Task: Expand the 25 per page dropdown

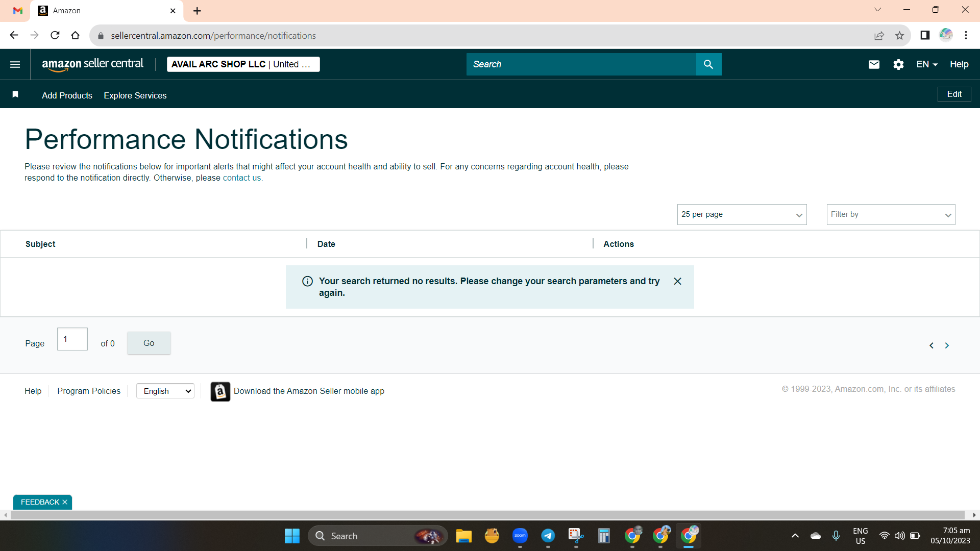Action: [x=742, y=215]
